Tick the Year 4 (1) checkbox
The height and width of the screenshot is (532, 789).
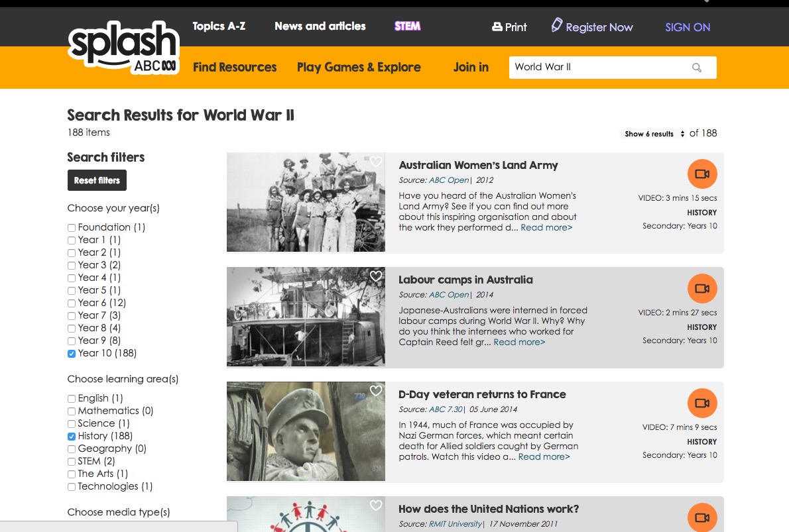pyautogui.click(x=72, y=278)
